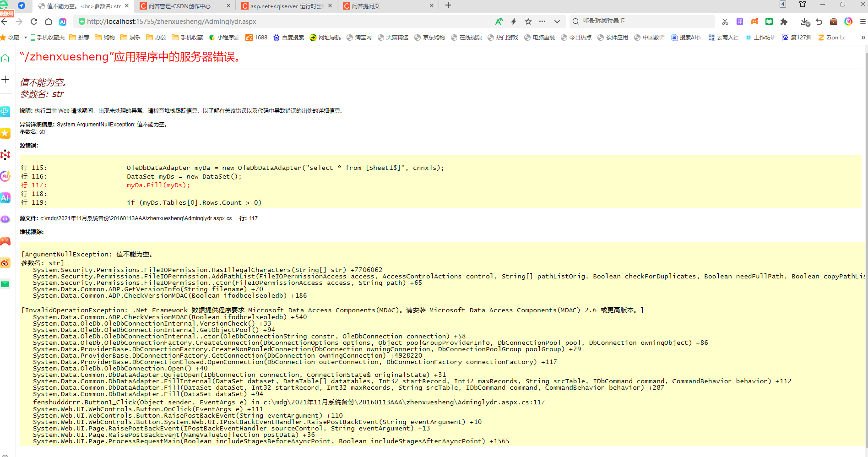Open the 京东购物 bookmark
This screenshot has width=868, height=457.
429,38
